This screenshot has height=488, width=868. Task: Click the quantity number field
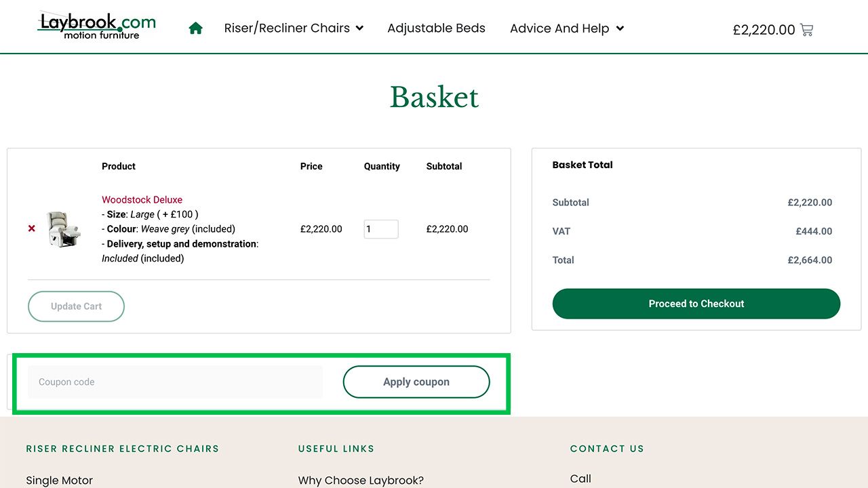click(380, 229)
